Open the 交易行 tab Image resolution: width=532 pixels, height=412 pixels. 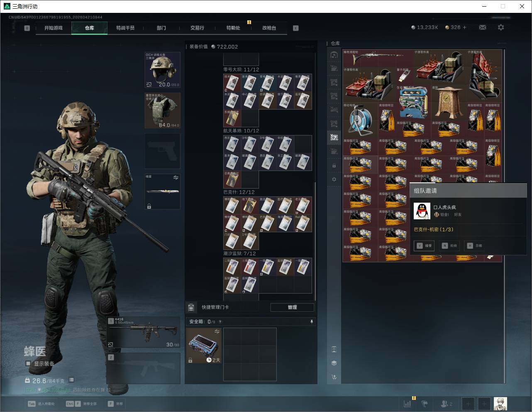(x=197, y=28)
